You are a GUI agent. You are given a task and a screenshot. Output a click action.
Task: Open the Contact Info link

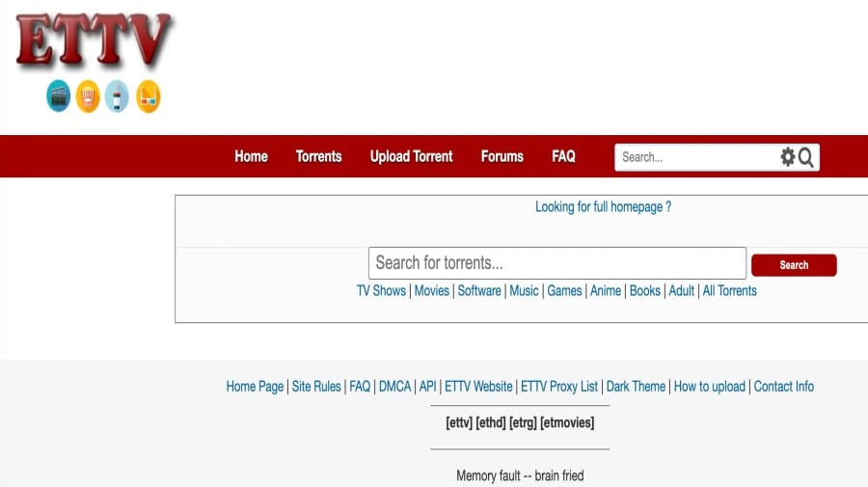pos(783,387)
